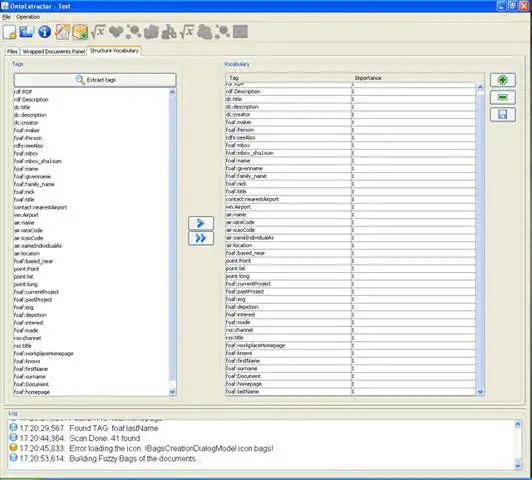Click the green minus remove vocabulary button
The height and width of the screenshot is (480, 532).
[x=503, y=97]
